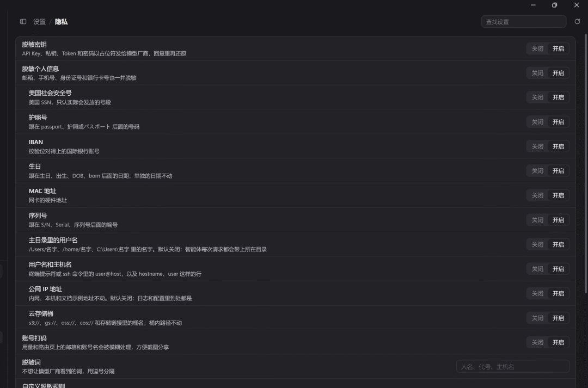588x388 pixels.
Task: Disable 云存储桶 redaction
Action: click(x=537, y=318)
